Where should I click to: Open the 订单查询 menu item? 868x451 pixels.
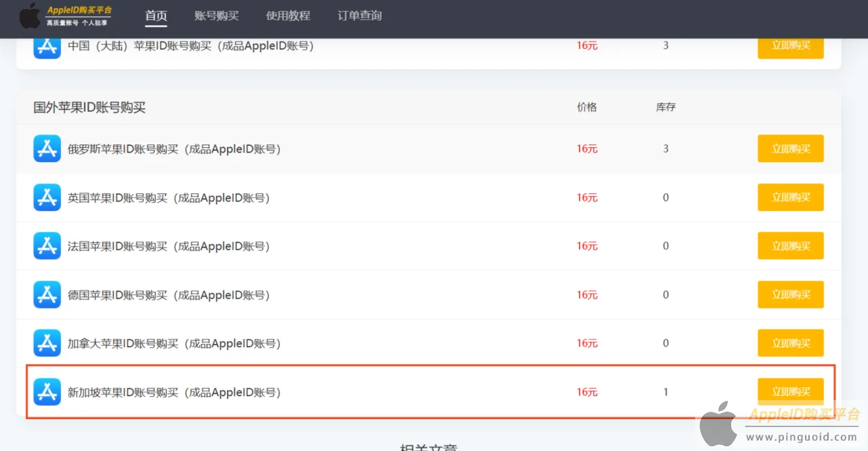click(x=359, y=16)
